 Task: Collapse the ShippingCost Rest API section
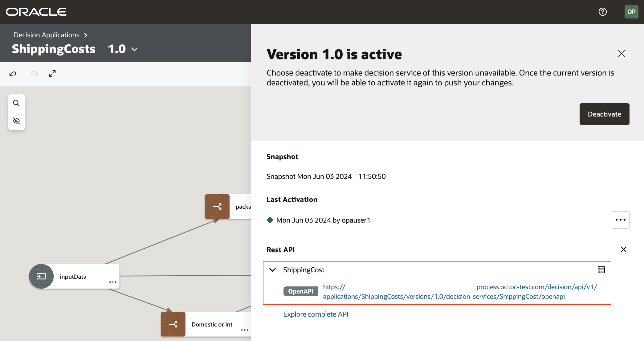[x=272, y=269]
